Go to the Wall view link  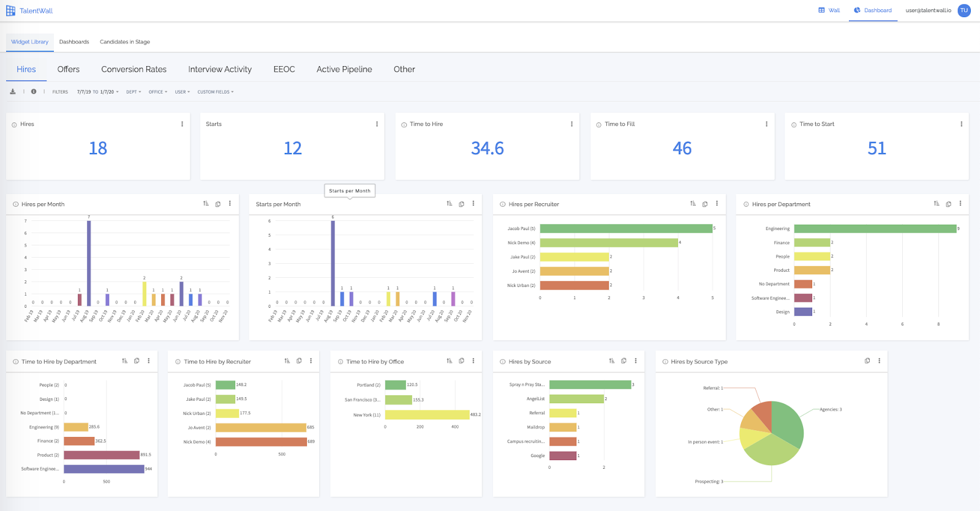[x=829, y=10]
